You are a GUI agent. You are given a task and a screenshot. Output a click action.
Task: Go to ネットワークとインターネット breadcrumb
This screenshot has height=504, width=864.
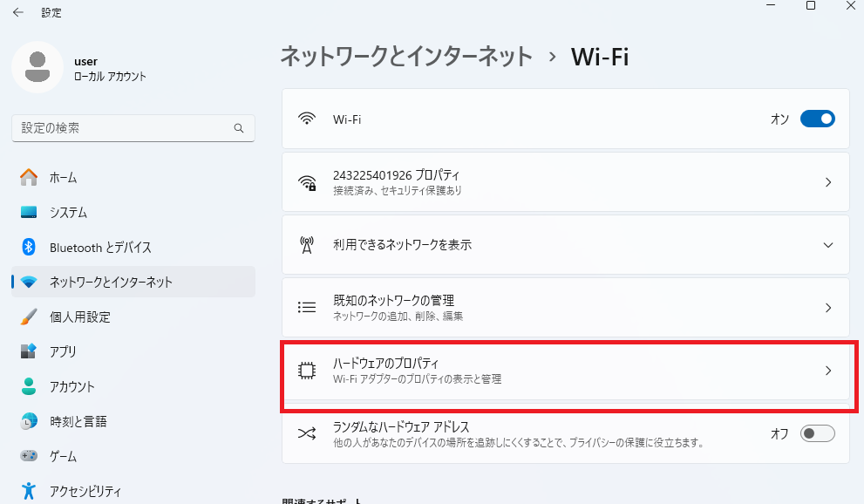405,57
